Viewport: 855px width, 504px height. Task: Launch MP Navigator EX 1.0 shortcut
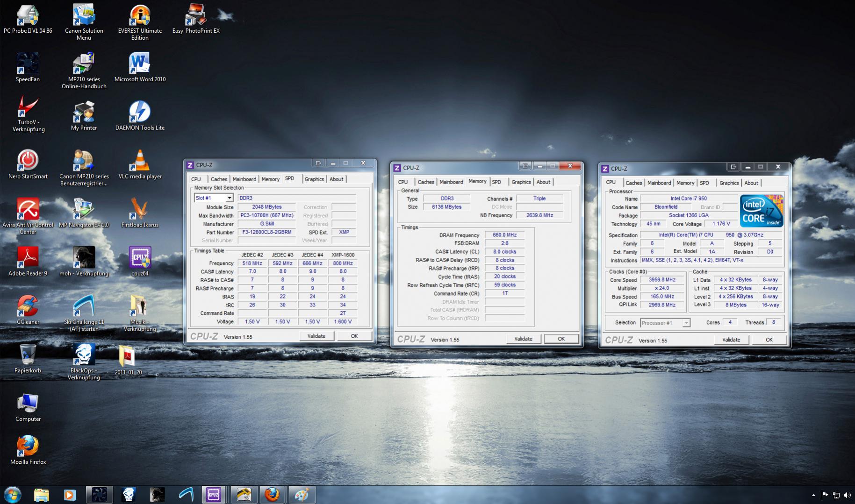(84, 213)
